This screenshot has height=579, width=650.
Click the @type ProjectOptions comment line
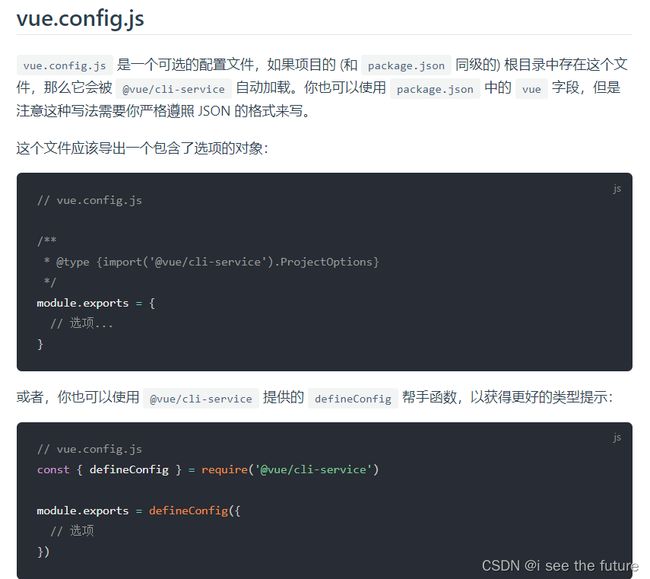(211, 262)
